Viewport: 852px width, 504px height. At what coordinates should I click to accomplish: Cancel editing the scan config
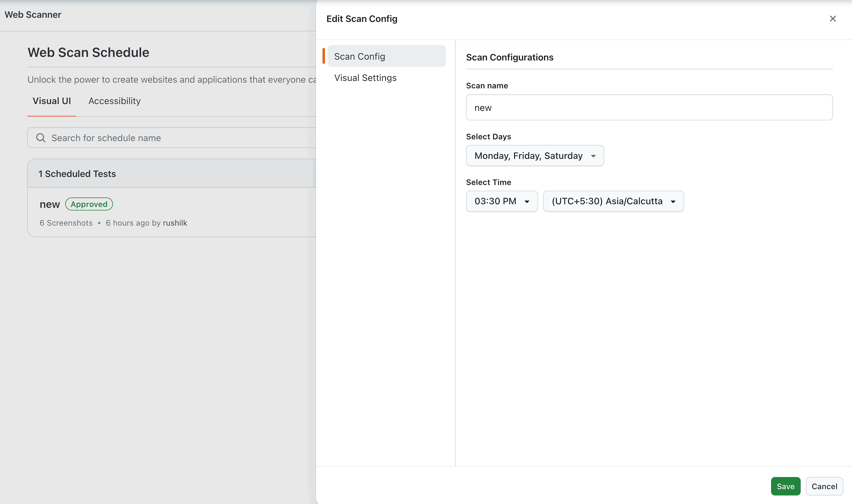[824, 486]
